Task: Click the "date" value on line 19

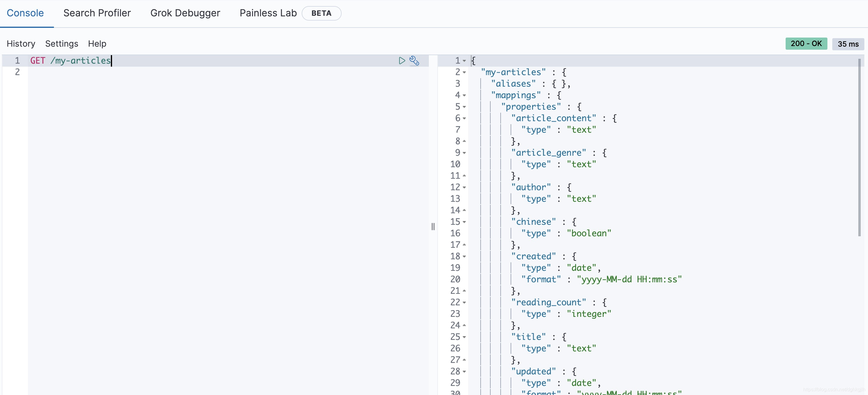Action: coord(581,268)
